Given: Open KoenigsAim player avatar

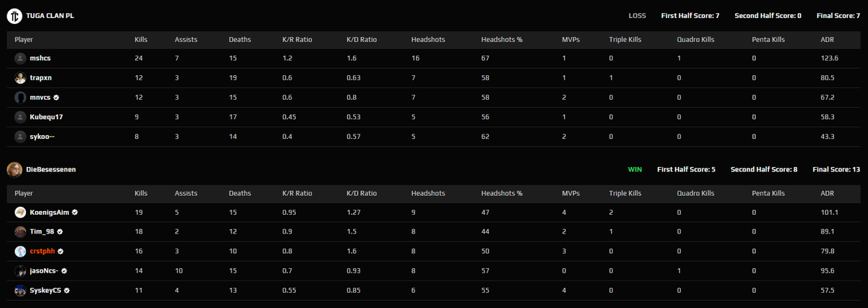Looking at the screenshot, I should [x=20, y=213].
